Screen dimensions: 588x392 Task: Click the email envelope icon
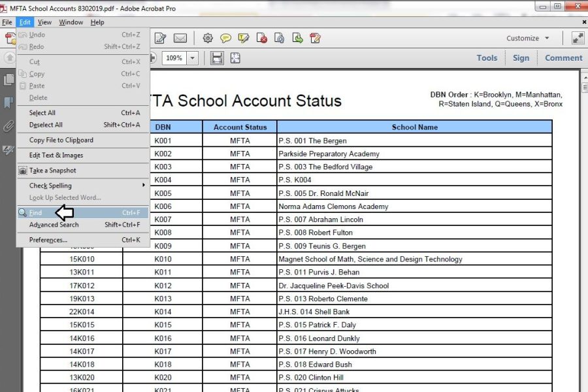pos(180,39)
